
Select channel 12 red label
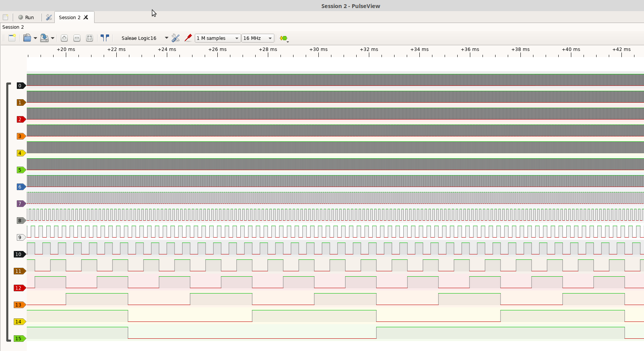(x=20, y=288)
